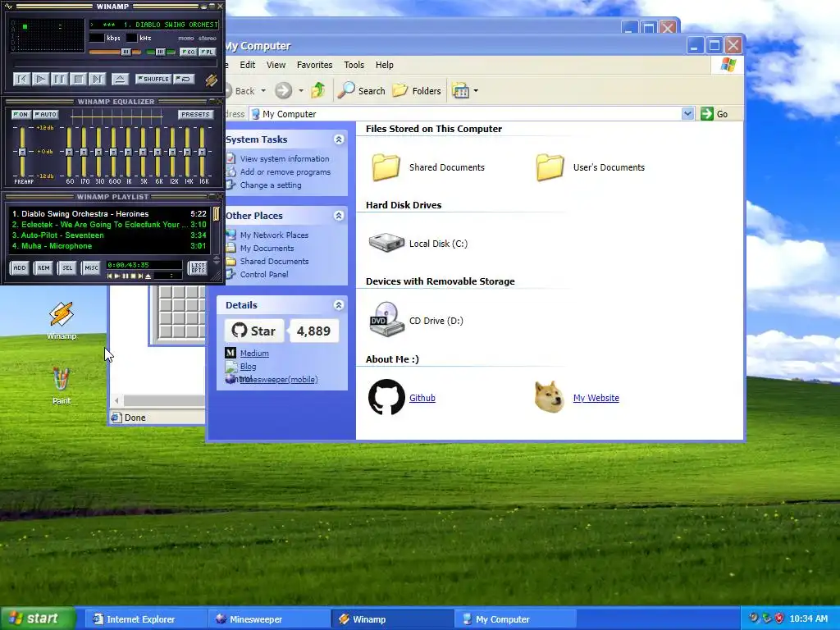Click the Winamp lightning bolt about icon

click(211, 80)
